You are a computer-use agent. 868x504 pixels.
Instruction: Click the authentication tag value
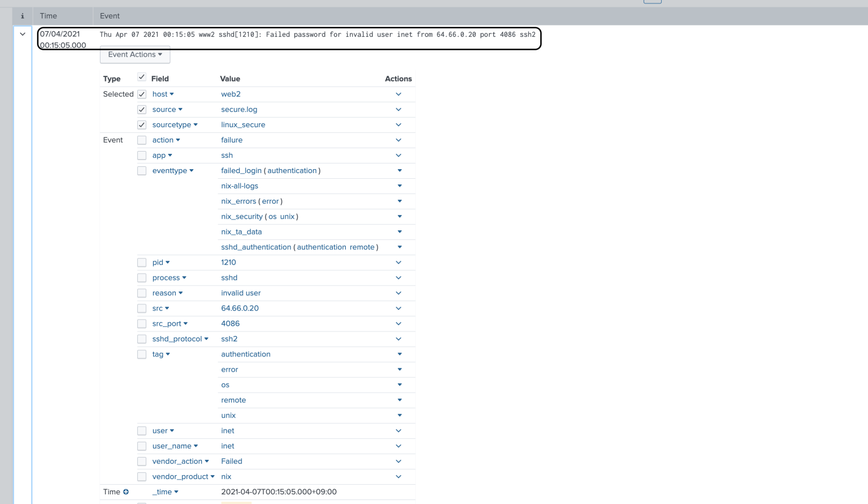click(246, 354)
